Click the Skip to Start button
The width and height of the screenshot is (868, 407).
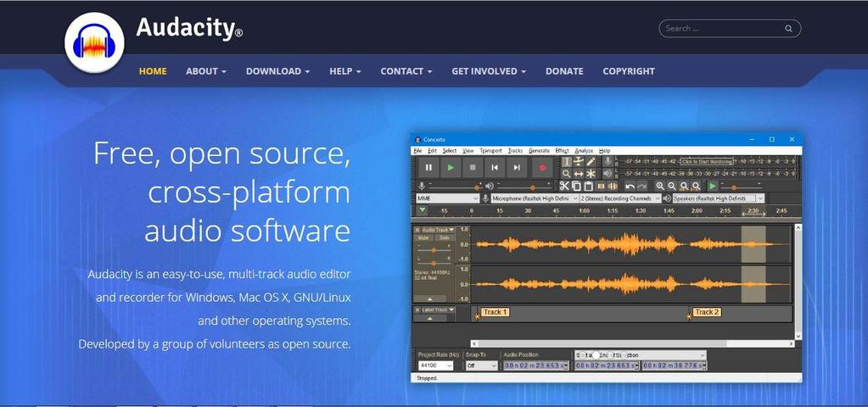coord(495,168)
